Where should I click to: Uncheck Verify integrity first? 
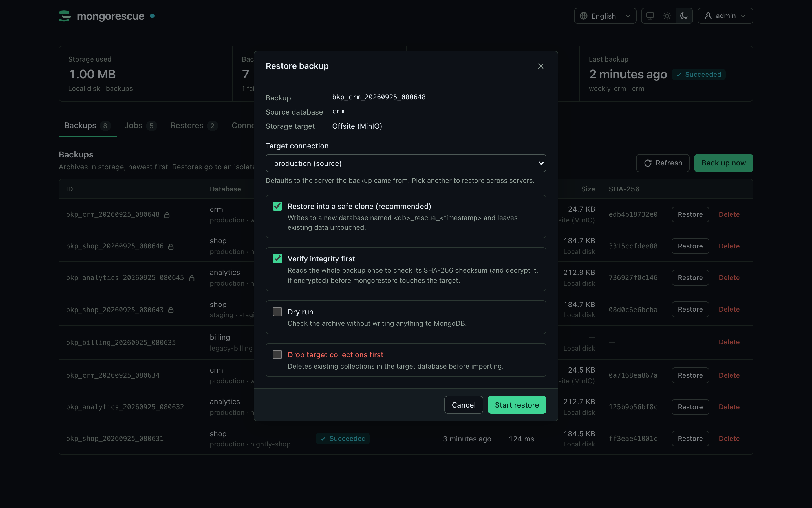277,258
